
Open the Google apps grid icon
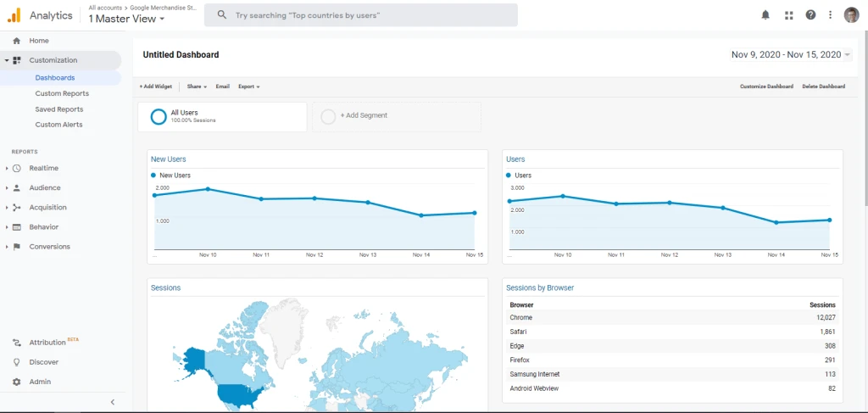tap(788, 15)
